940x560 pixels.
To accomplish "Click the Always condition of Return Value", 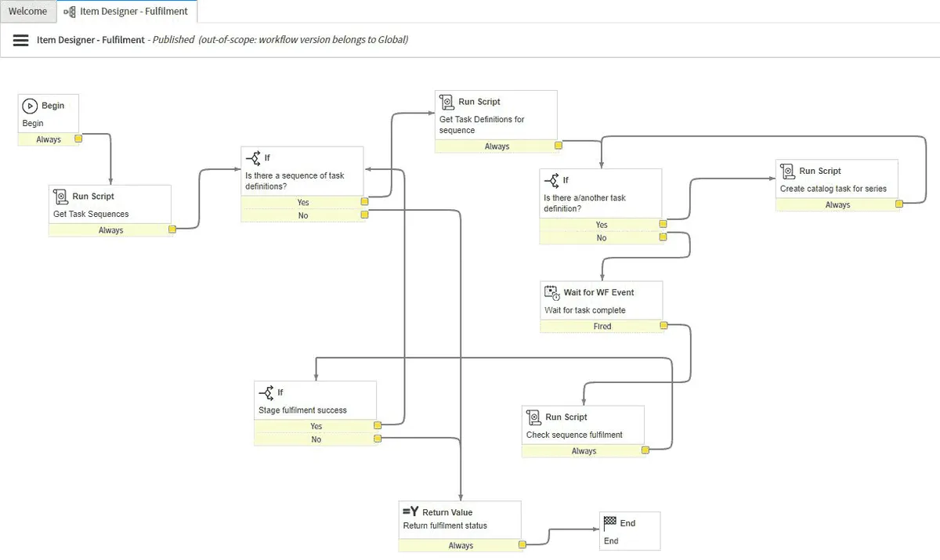I will 460,545.
